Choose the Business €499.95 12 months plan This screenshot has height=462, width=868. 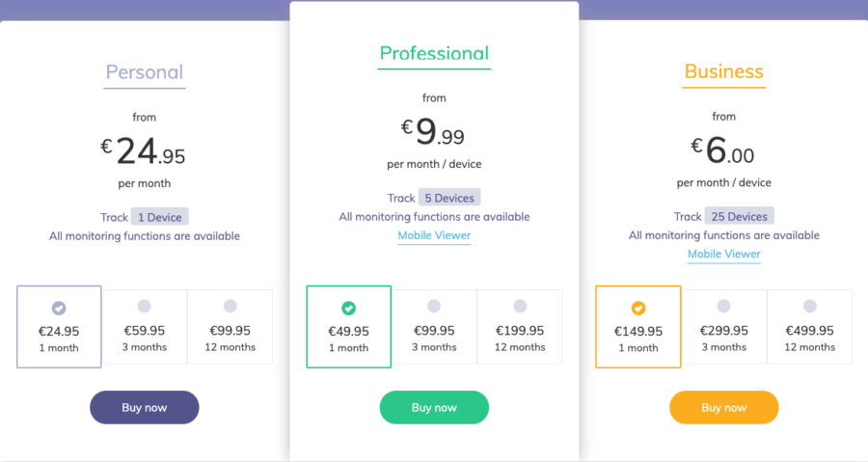click(x=810, y=326)
